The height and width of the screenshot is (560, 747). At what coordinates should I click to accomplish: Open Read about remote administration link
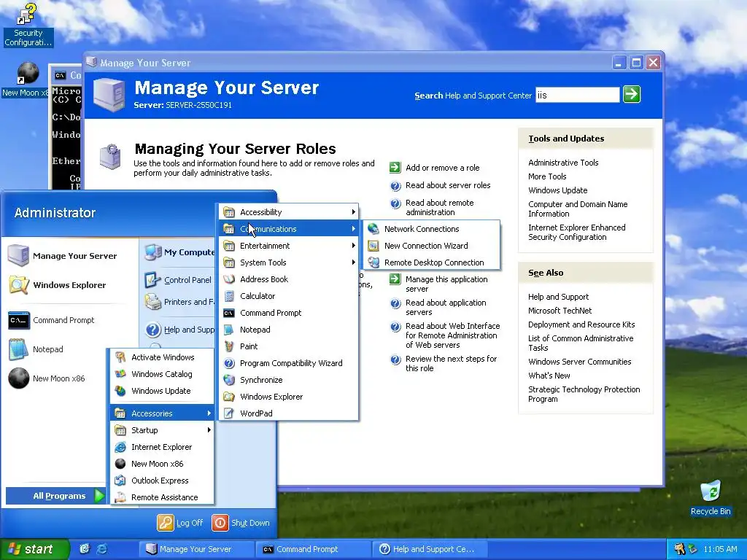tap(439, 208)
